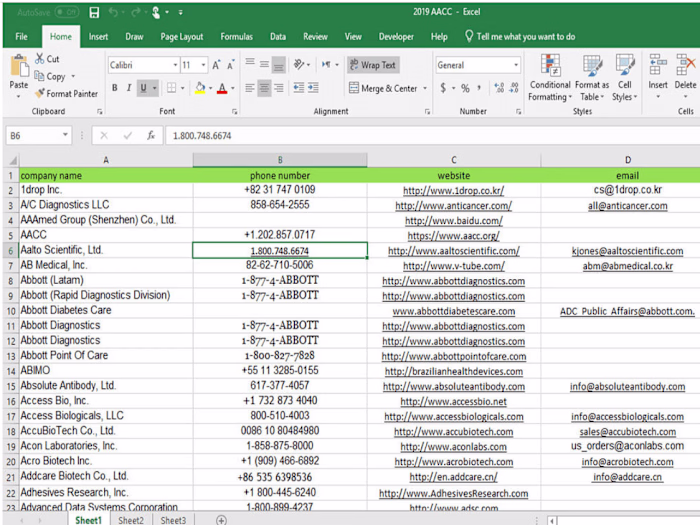Select column C header
The image size is (700, 525).
(454, 160)
